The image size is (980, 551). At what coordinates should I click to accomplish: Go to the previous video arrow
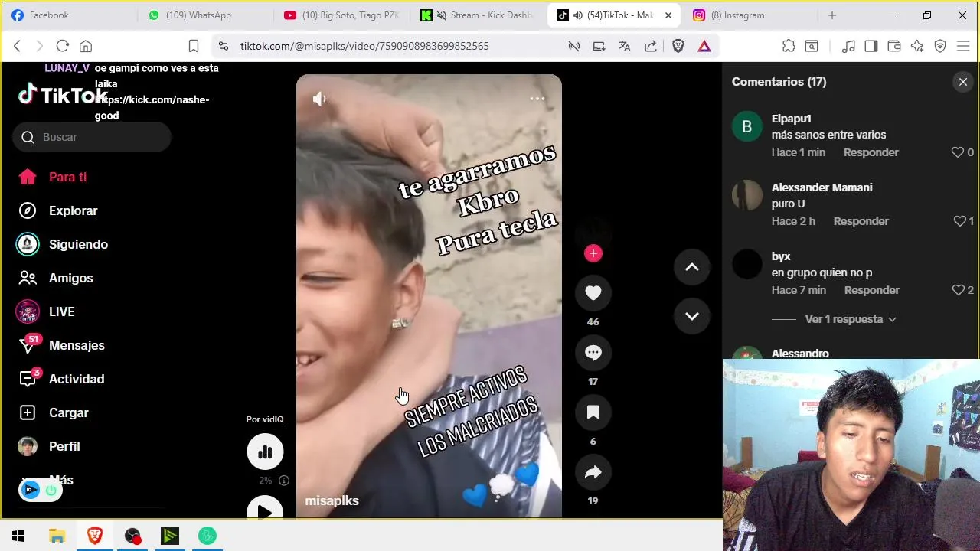691,267
